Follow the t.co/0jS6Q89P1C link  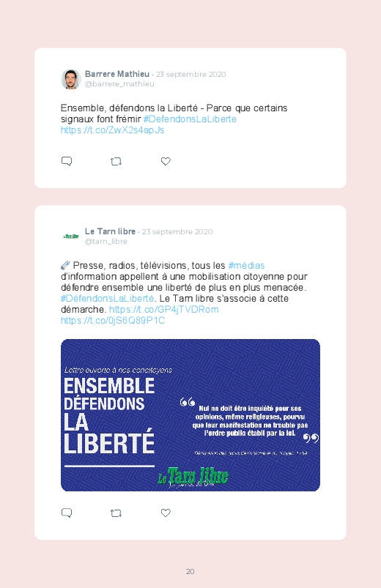(x=113, y=320)
